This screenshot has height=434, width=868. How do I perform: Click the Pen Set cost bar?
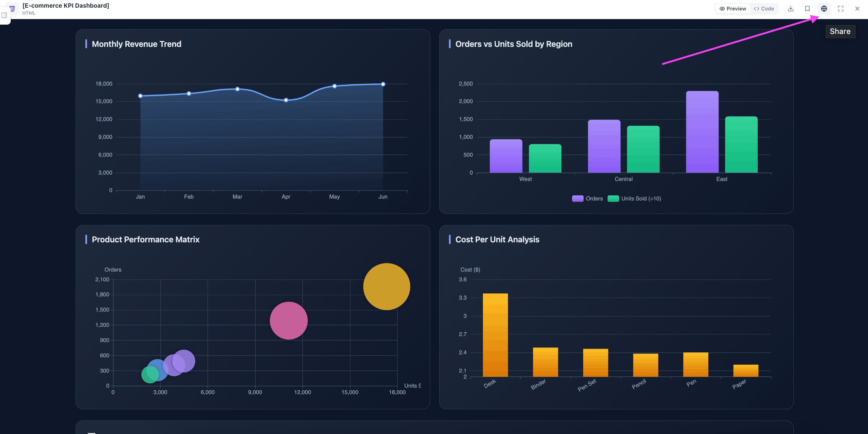[x=596, y=363]
